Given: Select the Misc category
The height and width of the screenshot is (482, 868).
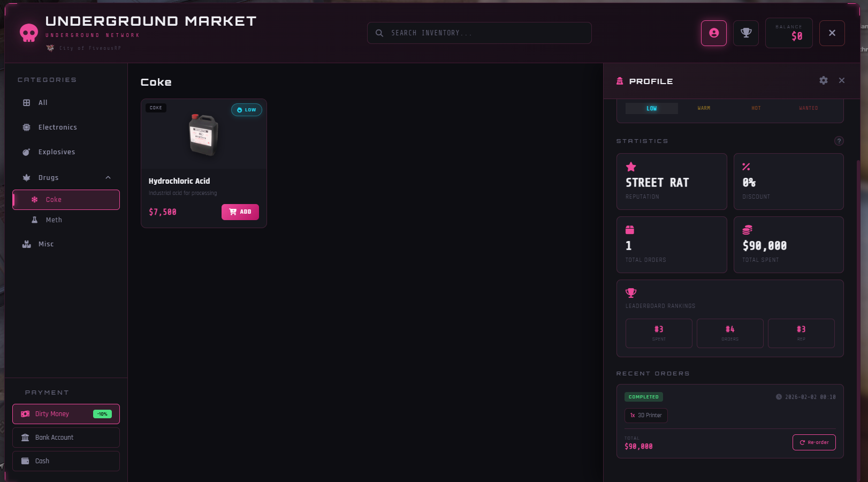Looking at the screenshot, I should point(66,244).
